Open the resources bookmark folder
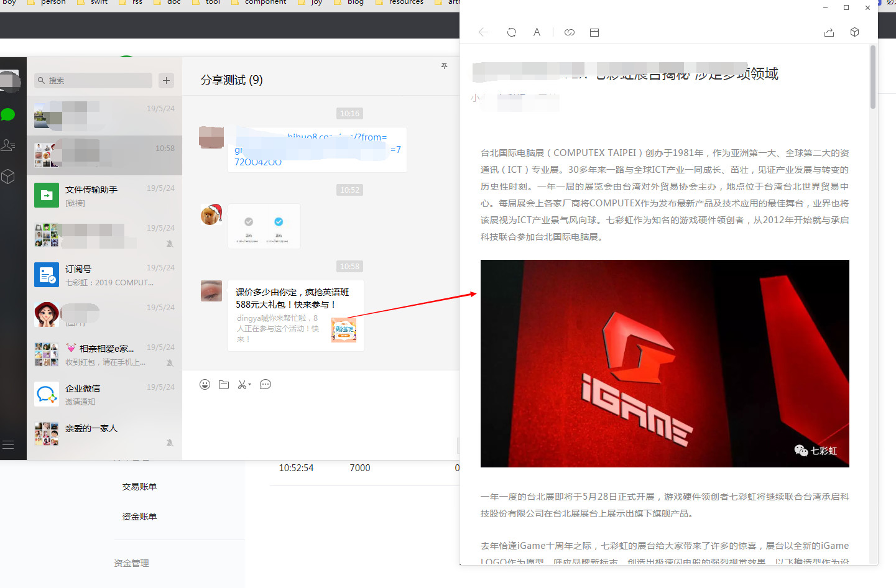Image resolution: width=896 pixels, height=588 pixels. point(400,2)
